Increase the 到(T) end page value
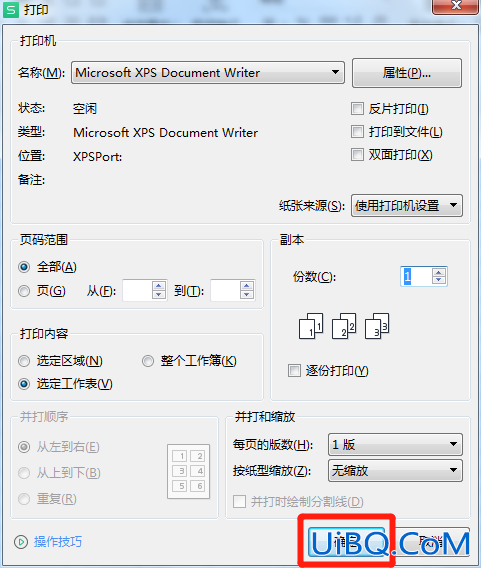This screenshot has width=481, height=568. pyautogui.click(x=247, y=285)
